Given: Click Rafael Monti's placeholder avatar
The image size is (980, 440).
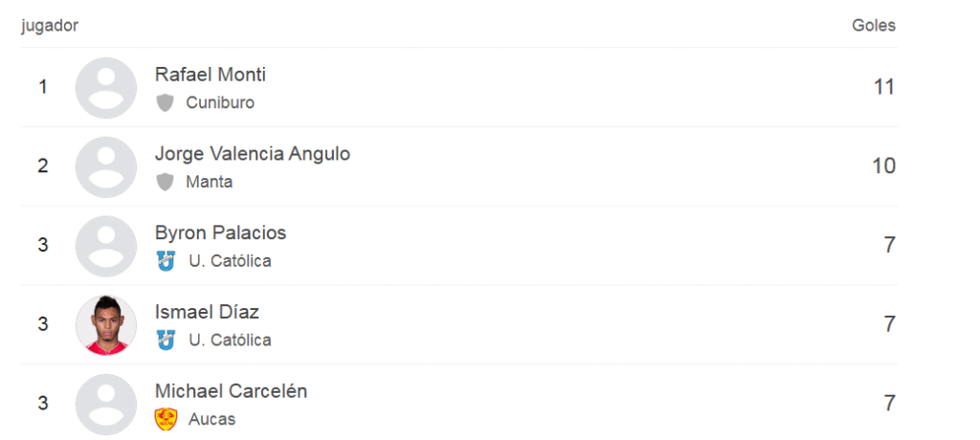Looking at the screenshot, I should 106,88.
